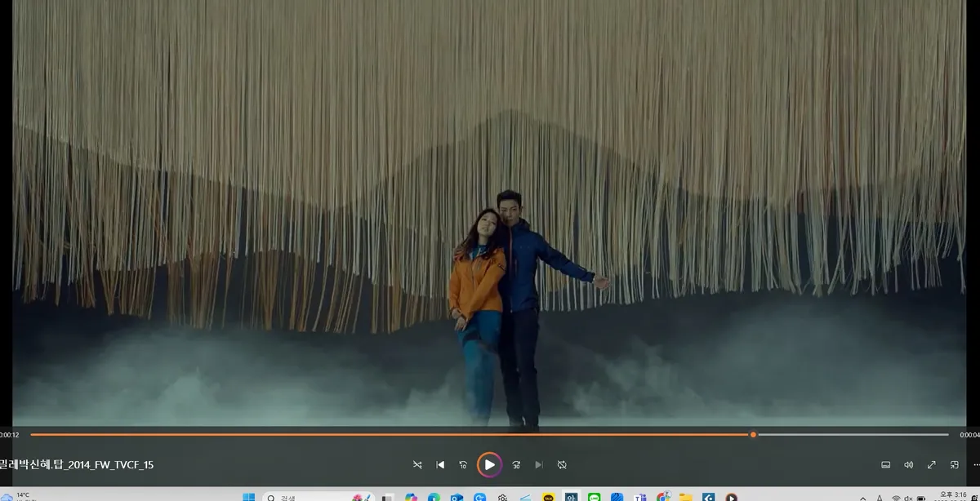Image resolution: width=980 pixels, height=501 pixels.
Task: Toggle shuffle playback mode
Action: [417, 464]
